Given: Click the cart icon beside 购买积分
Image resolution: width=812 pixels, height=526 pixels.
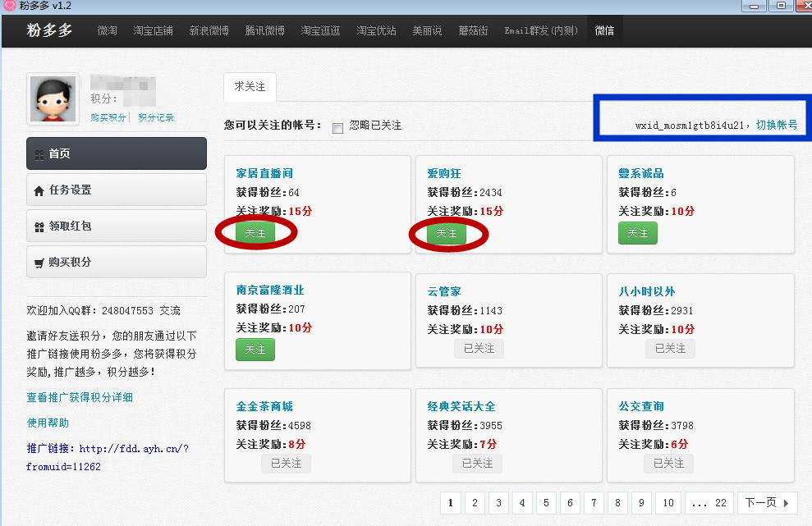Looking at the screenshot, I should click(x=39, y=263).
